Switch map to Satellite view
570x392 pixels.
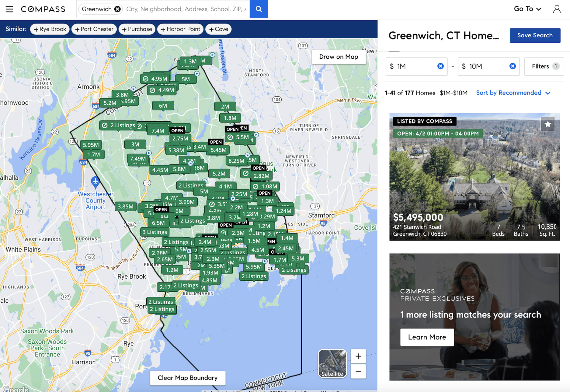coord(332,364)
